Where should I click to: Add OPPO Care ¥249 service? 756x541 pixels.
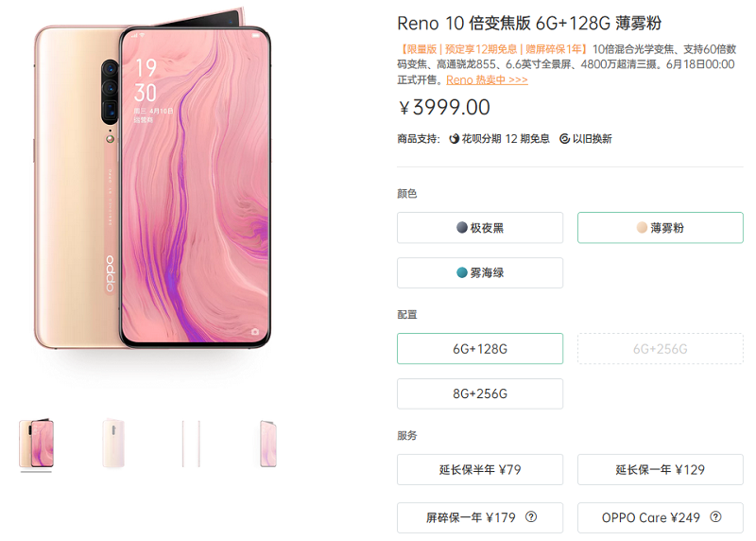click(x=660, y=518)
